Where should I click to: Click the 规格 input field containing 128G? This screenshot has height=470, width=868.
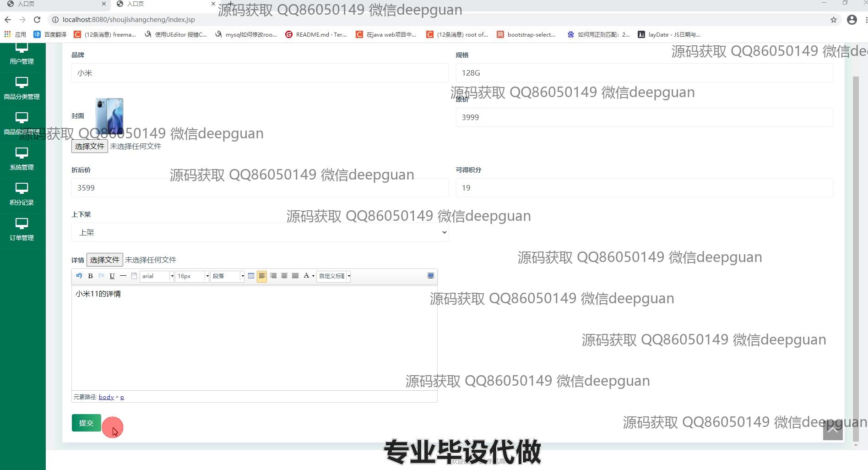[644, 73]
